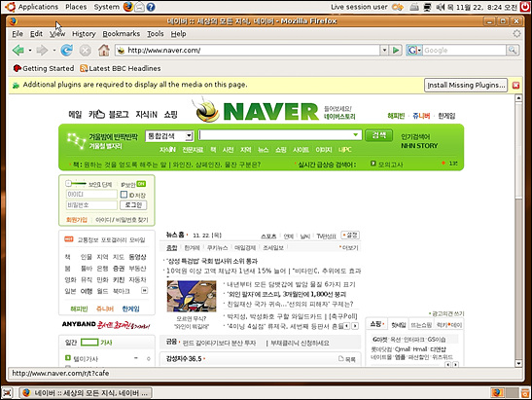Viewport: 532px width, 400px height.
Task: Open the Places menu in the top panel
Action: coord(76,7)
